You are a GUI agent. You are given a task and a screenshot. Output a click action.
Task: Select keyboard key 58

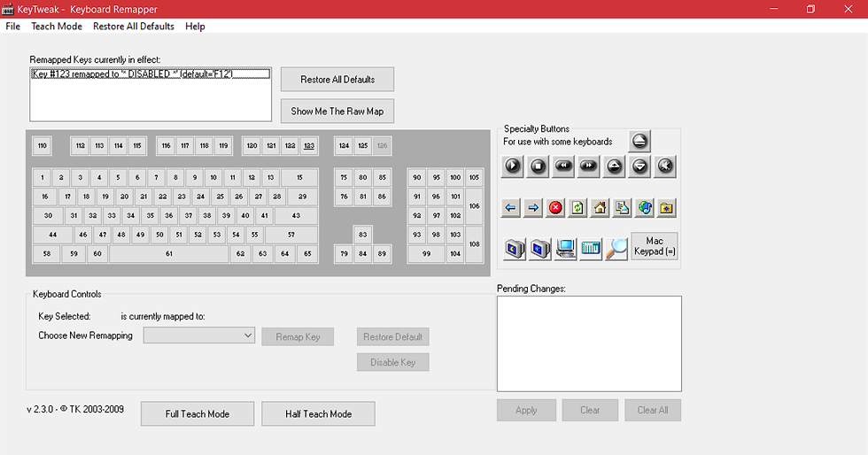[x=46, y=253]
